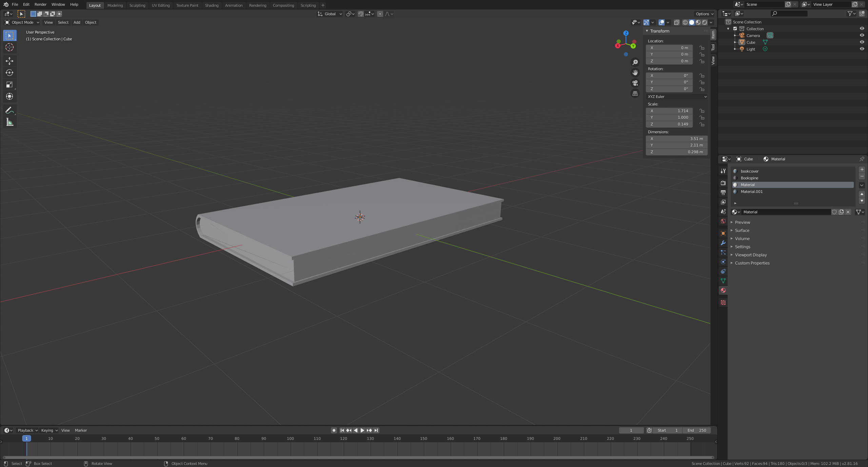The image size is (868, 467).
Task: Add a new material slot with plus
Action: tap(862, 170)
